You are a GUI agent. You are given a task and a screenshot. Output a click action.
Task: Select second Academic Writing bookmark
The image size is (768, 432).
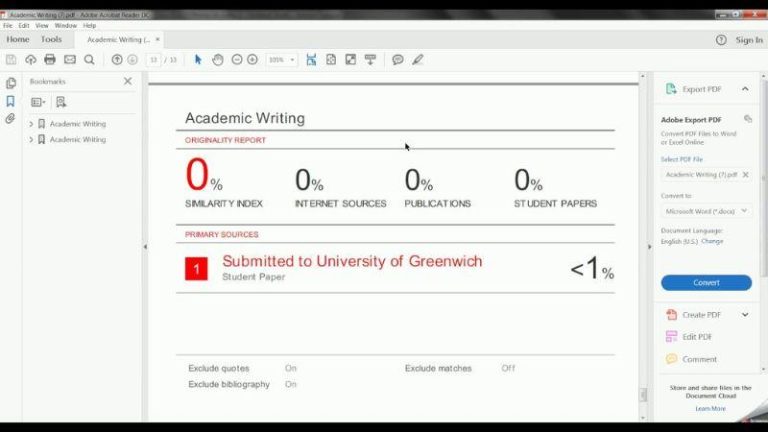(x=77, y=140)
